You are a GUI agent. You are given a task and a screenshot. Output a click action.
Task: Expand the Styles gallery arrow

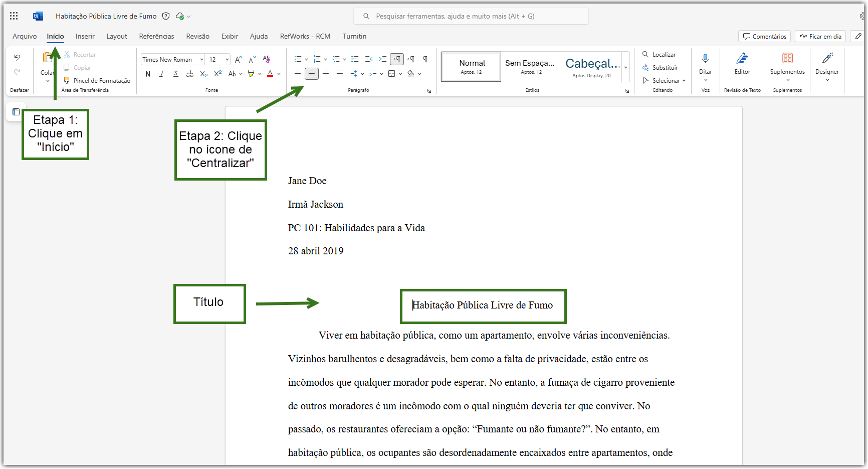[625, 67]
